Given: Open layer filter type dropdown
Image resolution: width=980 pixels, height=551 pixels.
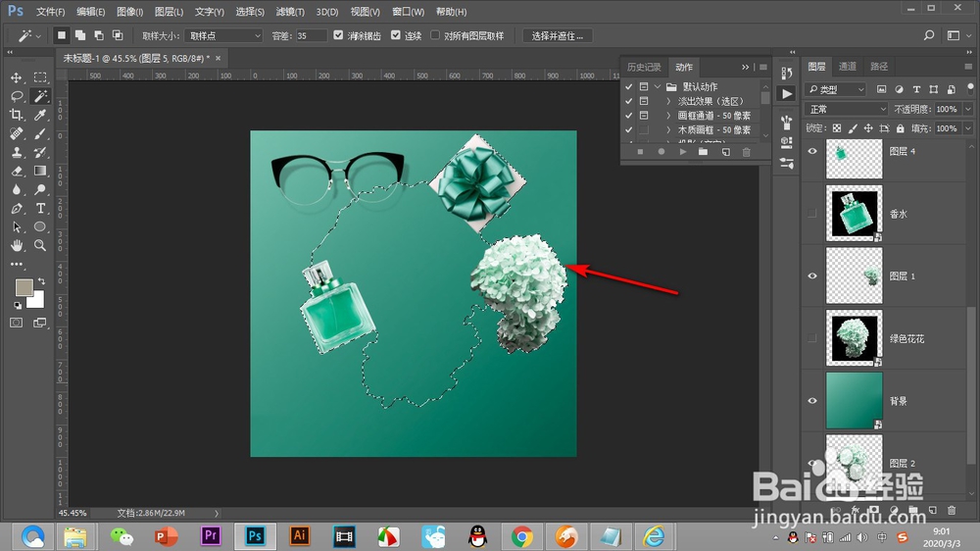Looking at the screenshot, I should click(836, 89).
